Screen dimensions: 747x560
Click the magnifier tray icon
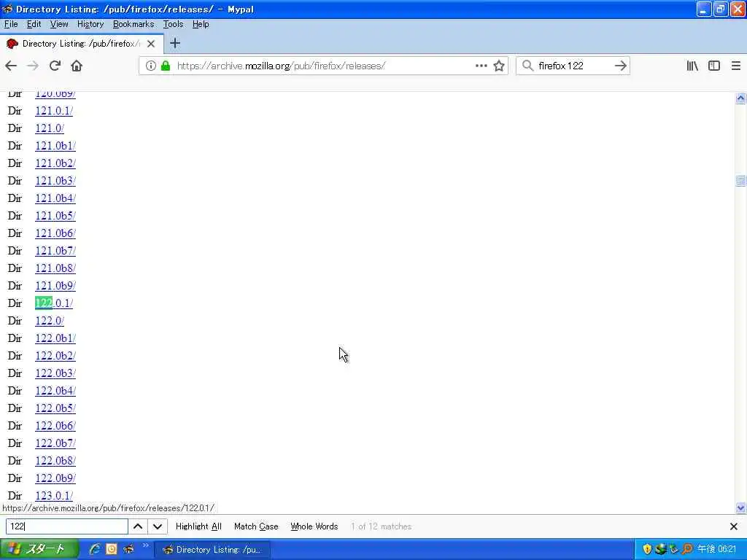coord(687,549)
